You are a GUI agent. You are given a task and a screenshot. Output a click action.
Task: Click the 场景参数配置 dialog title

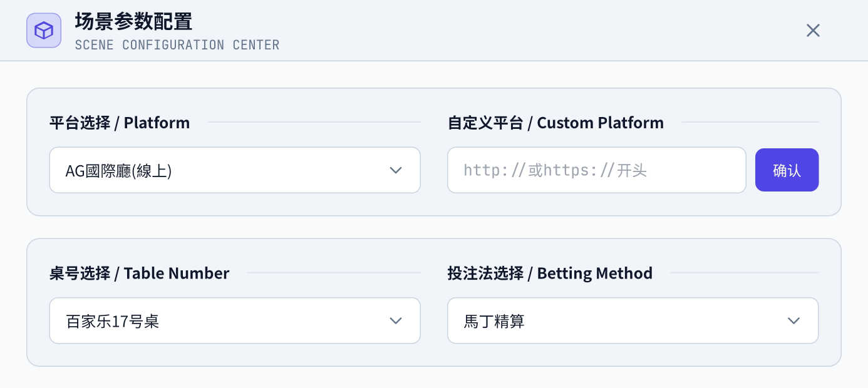tap(133, 21)
